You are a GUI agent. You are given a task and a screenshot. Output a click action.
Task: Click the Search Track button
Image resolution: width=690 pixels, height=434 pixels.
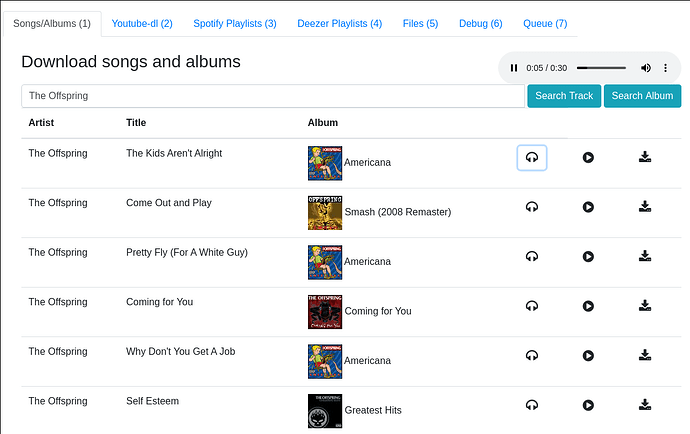click(x=564, y=96)
